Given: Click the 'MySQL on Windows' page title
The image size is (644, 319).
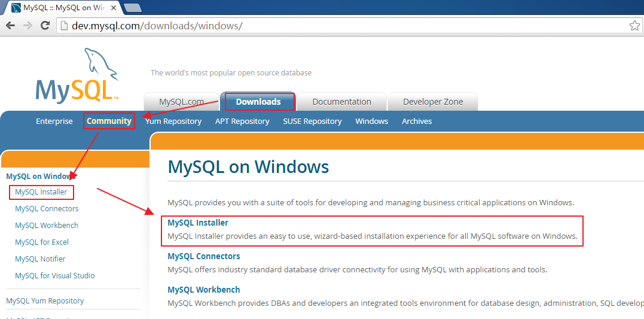Looking at the screenshot, I should tap(249, 167).
